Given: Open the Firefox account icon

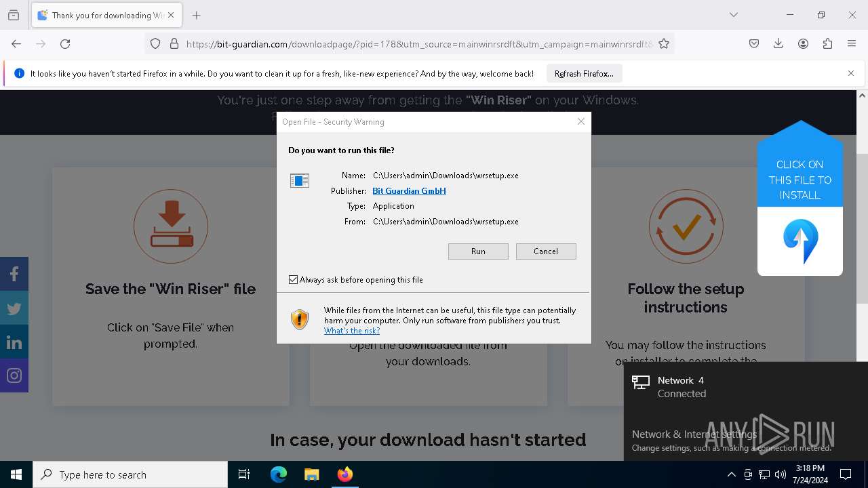Looking at the screenshot, I should tap(803, 43).
